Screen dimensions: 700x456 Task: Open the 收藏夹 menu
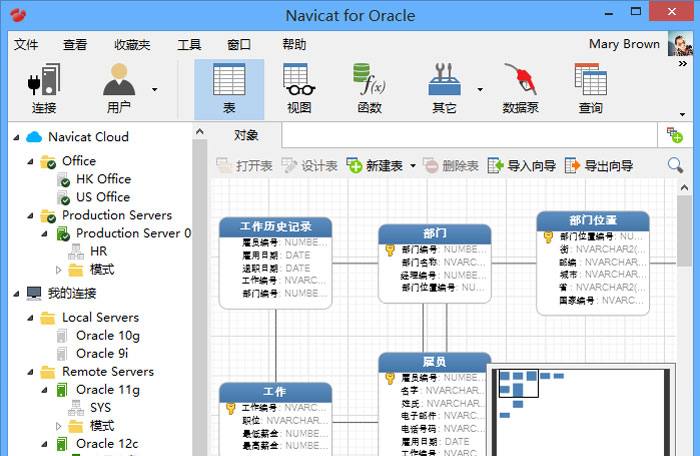click(x=132, y=44)
